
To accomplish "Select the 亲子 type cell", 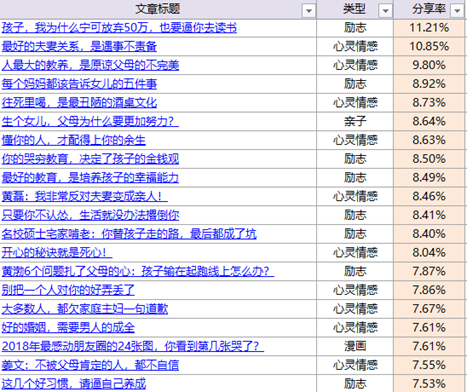I will tap(355, 121).
